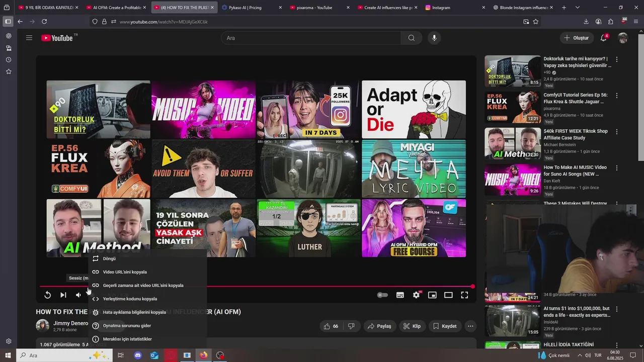The width and height of the screenshot is (644, 362).
Task: Open sidebar bookmarks star icon
Action: pyautogui.click(x=9, y=72)
